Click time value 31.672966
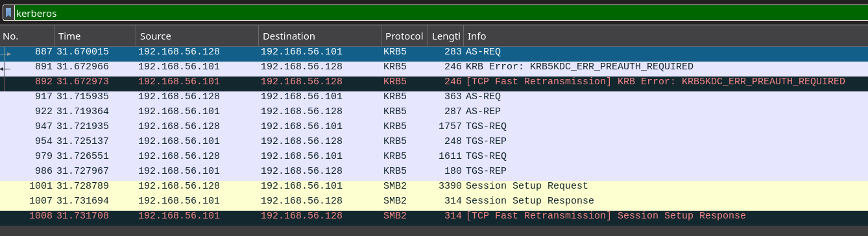The height and width of the screenshot is (236, 868). tap(82, 67)
